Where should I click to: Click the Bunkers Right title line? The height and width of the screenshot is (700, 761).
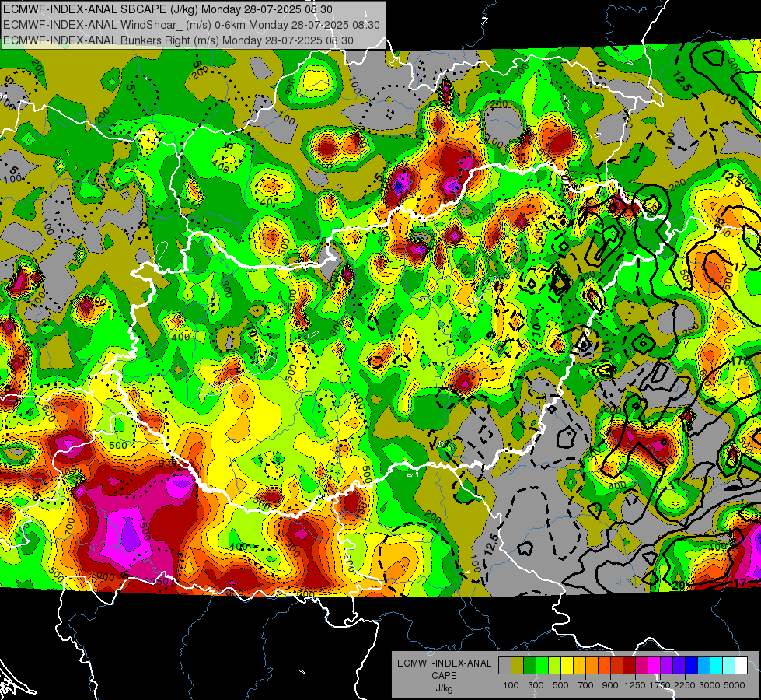178,40
